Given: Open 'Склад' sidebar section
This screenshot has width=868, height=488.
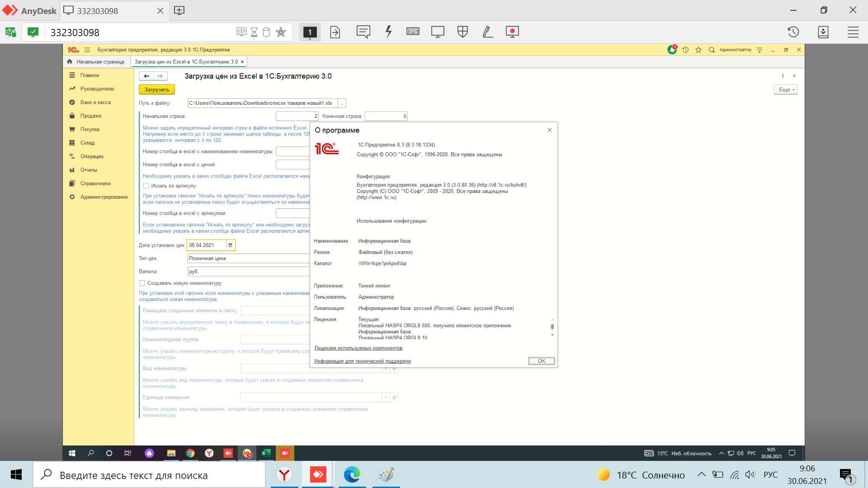Looking at the screenshot, I should pos(87,143).
